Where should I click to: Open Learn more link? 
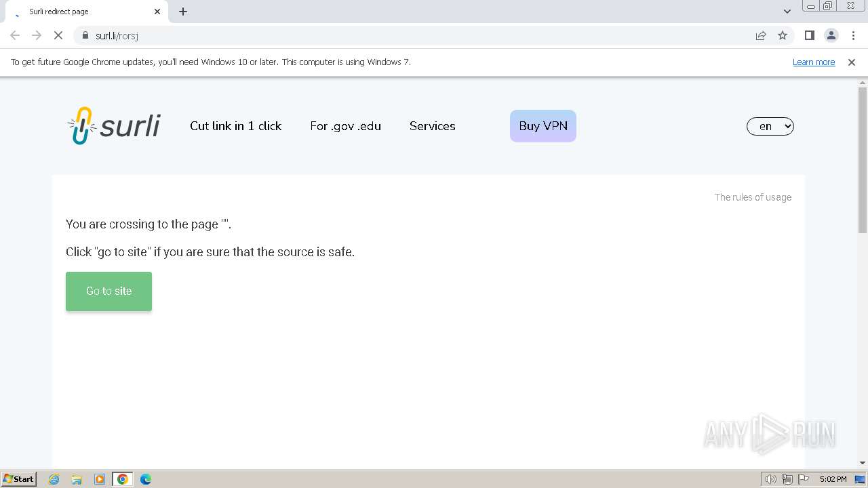pos(814,62)
